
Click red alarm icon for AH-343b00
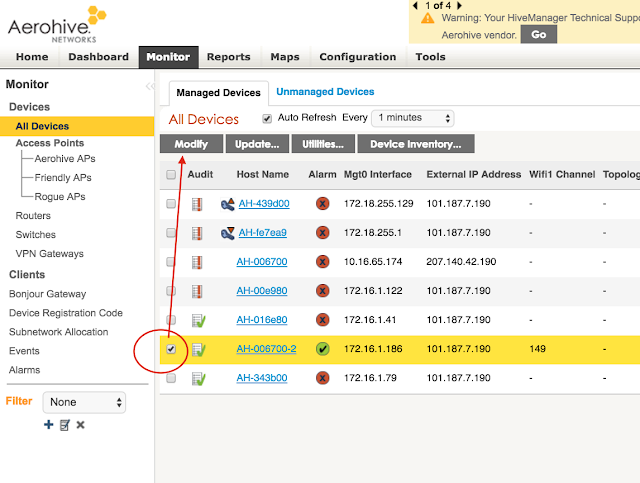(x=322, y=378)
